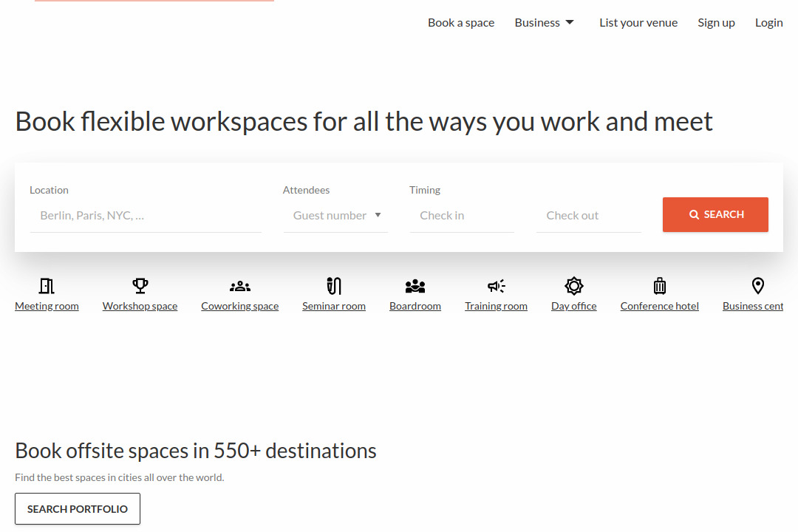Open the Sign up link

(716, 22)
